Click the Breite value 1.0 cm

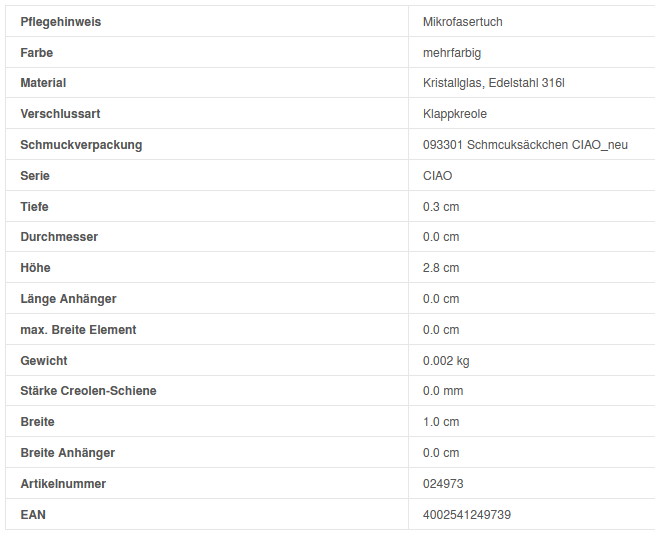point(441,422)
